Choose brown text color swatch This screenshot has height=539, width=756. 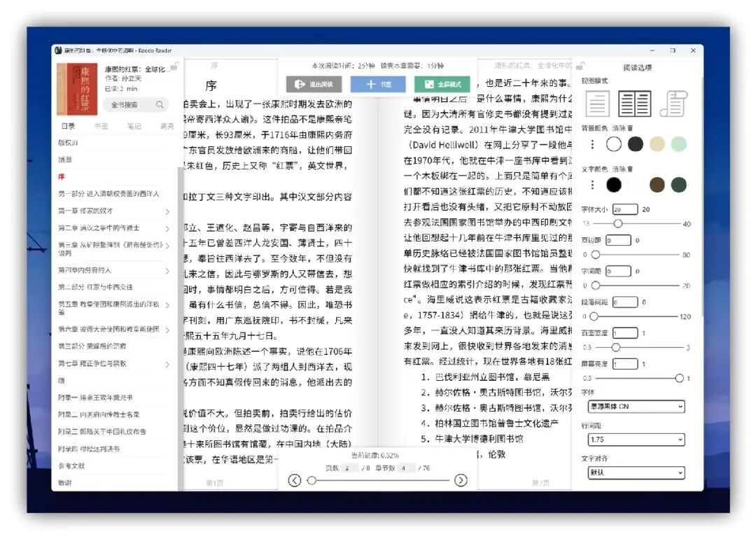point(657,185)
